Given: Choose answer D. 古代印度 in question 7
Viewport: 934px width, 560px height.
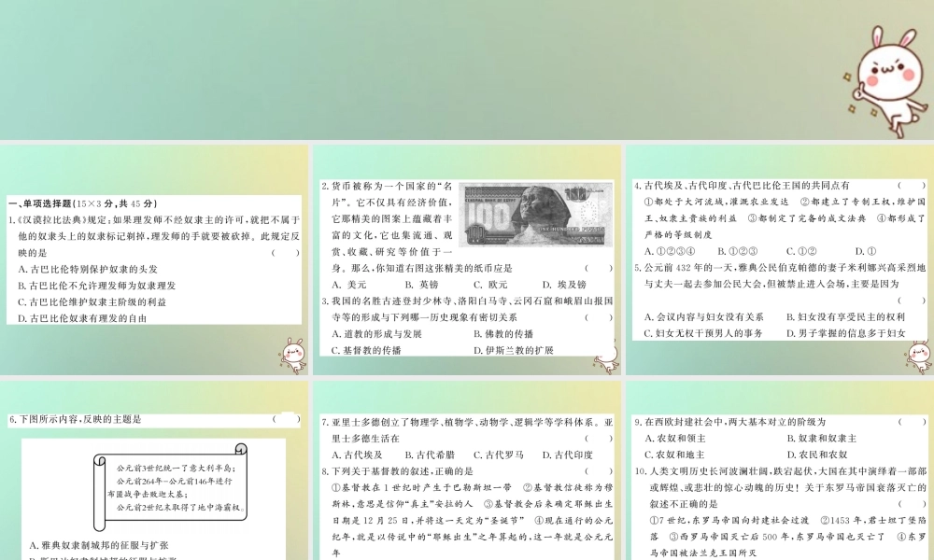Looking at the screenshot, I should click(568, 455).
